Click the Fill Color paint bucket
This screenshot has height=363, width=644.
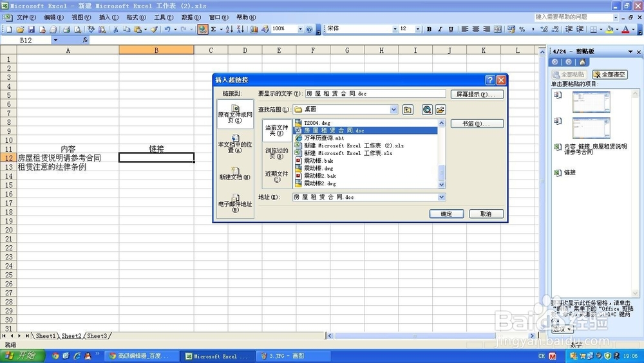pyautogui.click(x=610, y=29)
